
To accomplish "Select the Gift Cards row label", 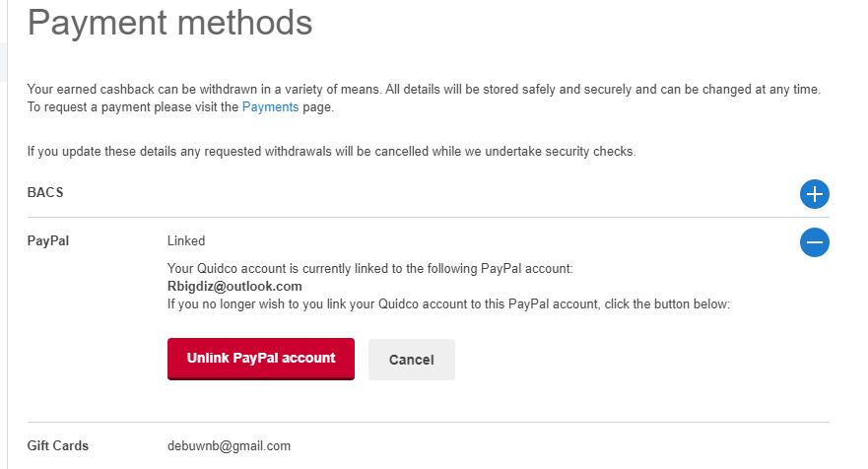I will point(57,445).
